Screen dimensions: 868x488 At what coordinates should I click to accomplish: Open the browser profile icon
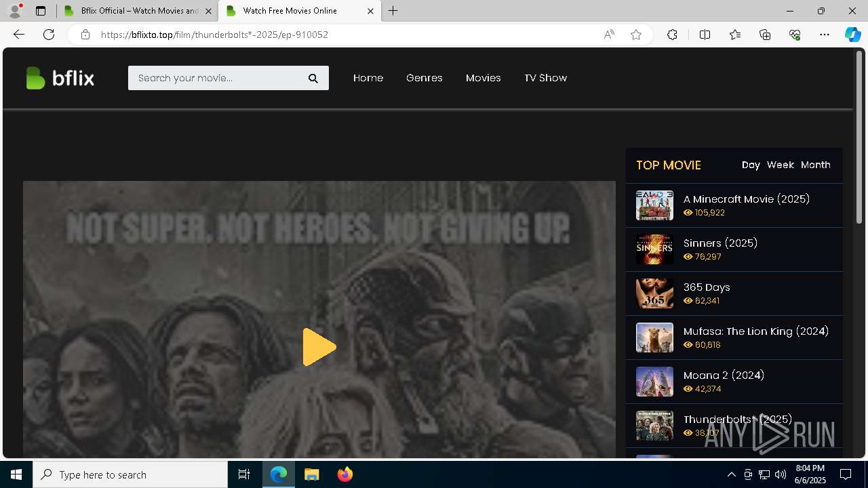pyautogui.click(x=15, y=11)
